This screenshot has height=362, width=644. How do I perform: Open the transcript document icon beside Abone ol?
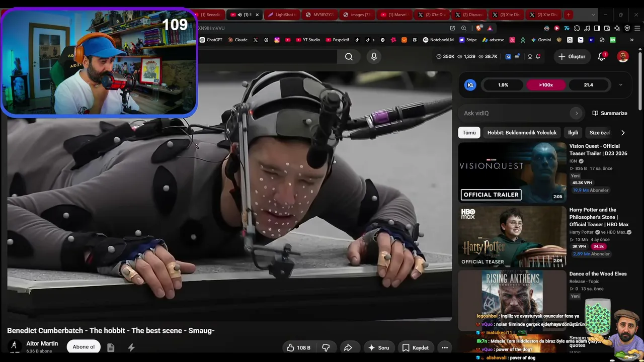(x=111, y=347)
